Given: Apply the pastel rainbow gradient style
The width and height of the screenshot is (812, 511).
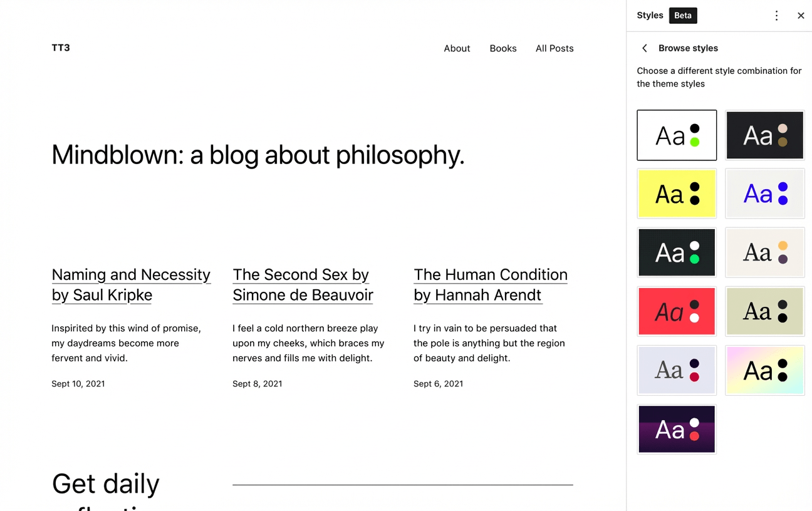Looking at the screenshot, I should (764, 370).
